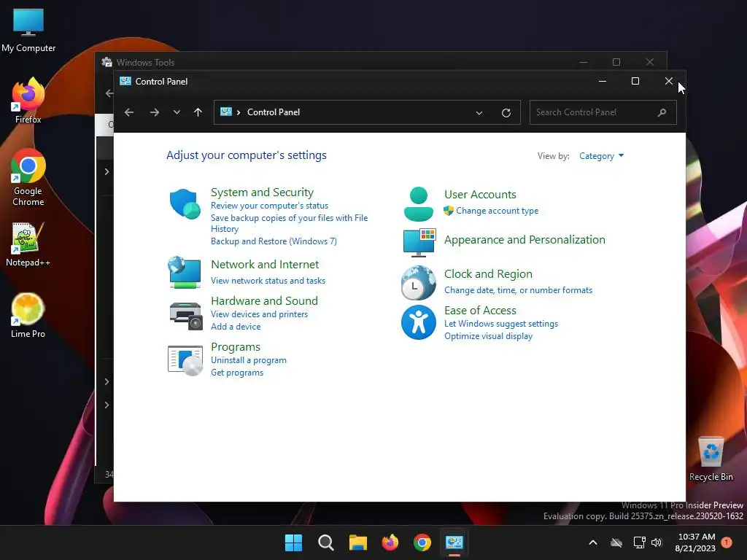Screen dimensions: 747x560
Task: Open File Explorer from taskbar
Action: pyautogui.click(x=357, y=542)
